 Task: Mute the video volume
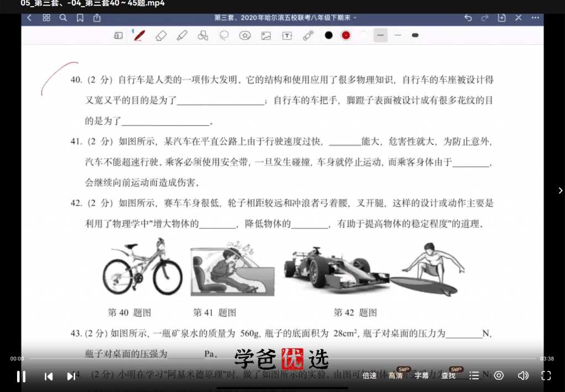[x=523, y=376]
